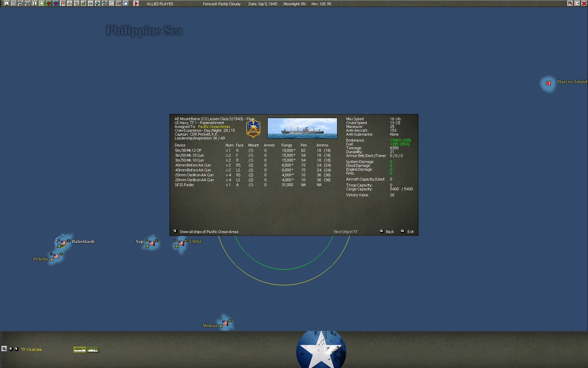The image size is (588, 368).
Task: Click the task force ships icon in bottom panel
Action: [4, 349]
